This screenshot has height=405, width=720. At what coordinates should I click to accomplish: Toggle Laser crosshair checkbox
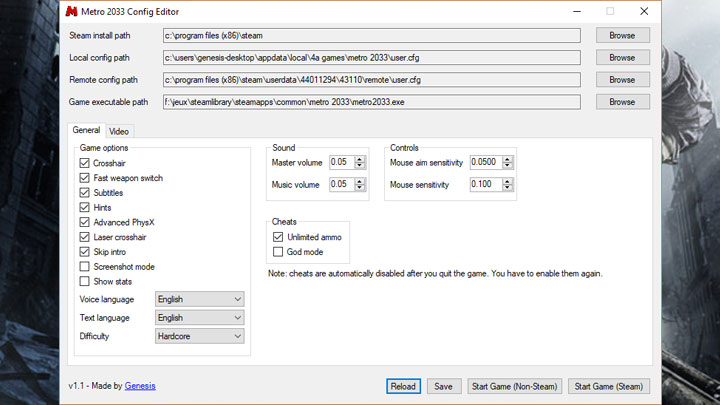click(84, 237)
